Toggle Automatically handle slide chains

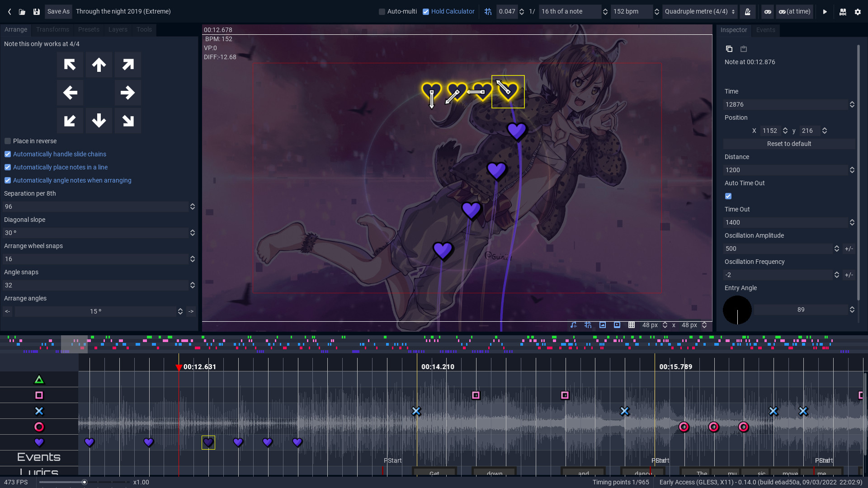8,155
